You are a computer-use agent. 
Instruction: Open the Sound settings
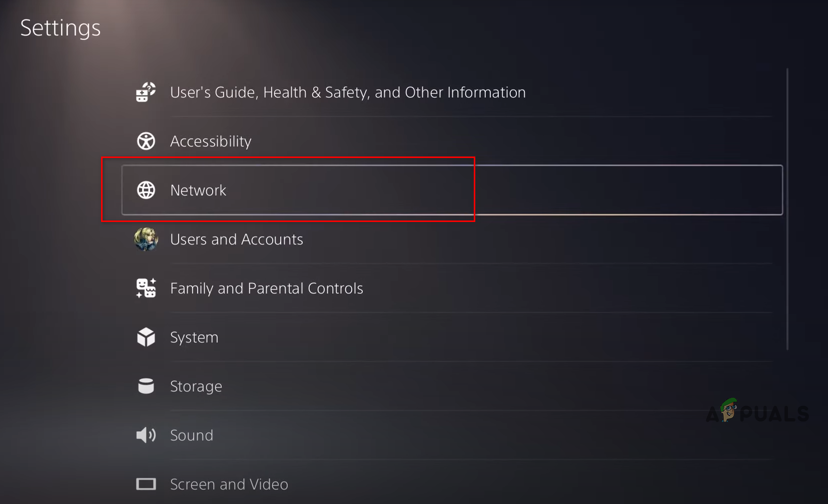tap(192, 435)
